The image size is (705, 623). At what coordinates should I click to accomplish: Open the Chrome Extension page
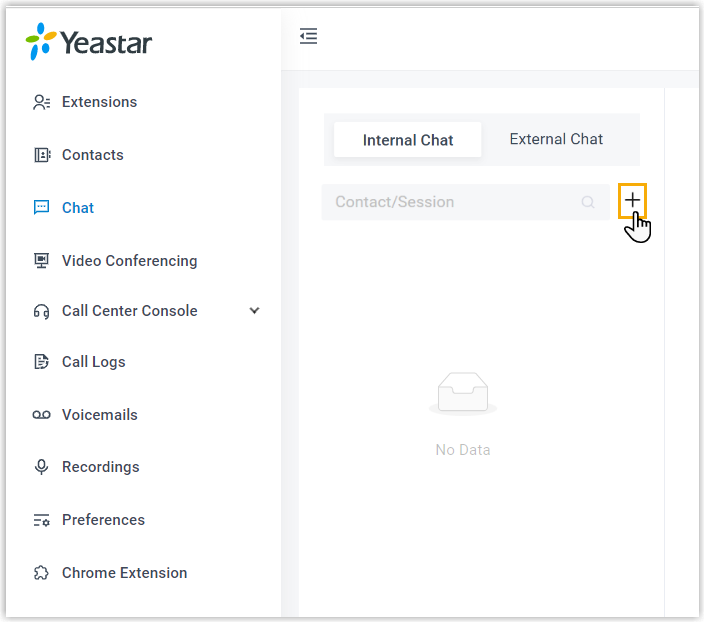[x=125, y=573]
